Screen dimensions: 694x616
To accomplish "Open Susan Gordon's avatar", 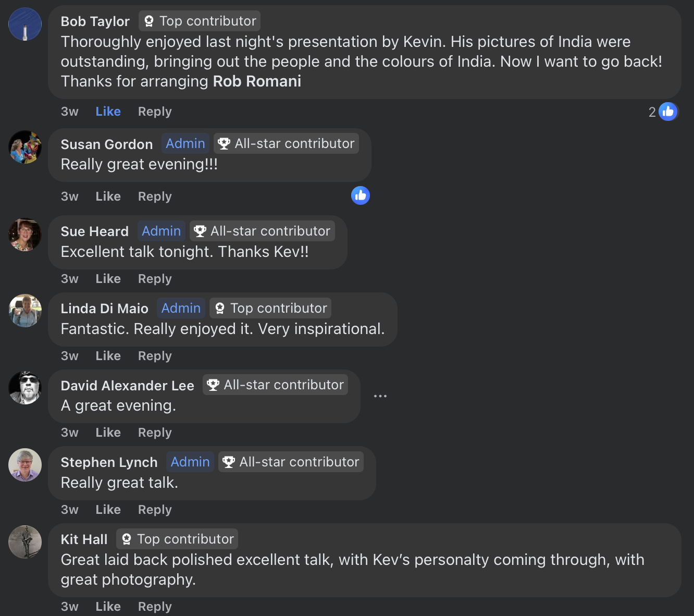I will pos(25,147).
